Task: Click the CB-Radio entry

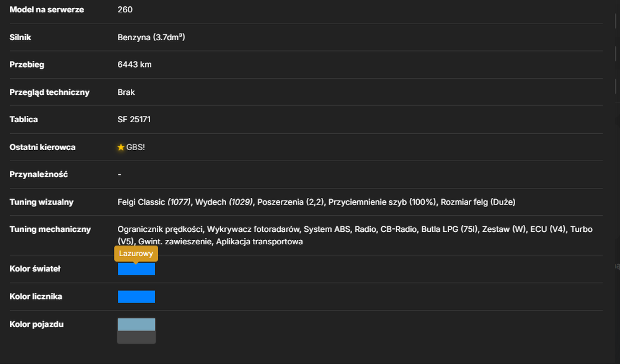Action: tap(398, 229)
